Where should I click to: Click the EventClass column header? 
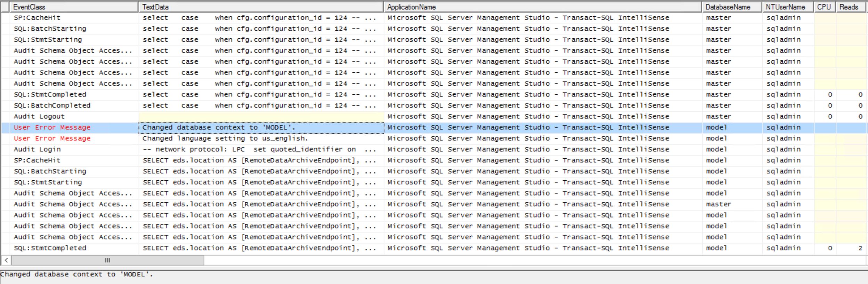click(x=74, y=7)
